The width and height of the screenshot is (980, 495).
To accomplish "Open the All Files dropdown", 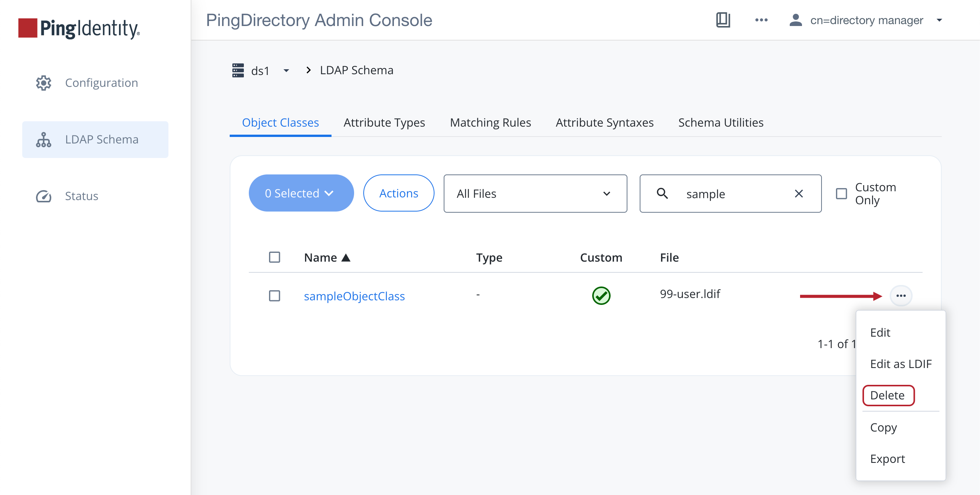I will pyautogui.click(x=535, y=194).
